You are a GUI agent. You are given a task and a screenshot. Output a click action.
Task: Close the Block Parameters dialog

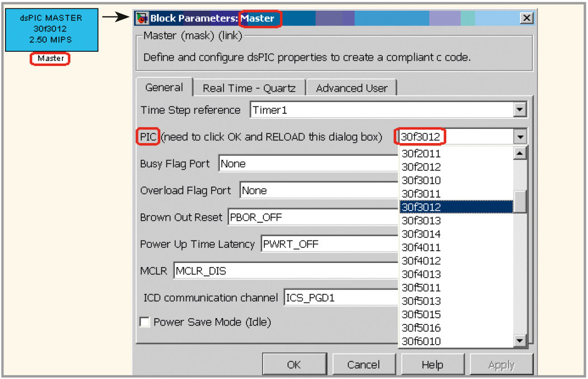coord(526,18)
